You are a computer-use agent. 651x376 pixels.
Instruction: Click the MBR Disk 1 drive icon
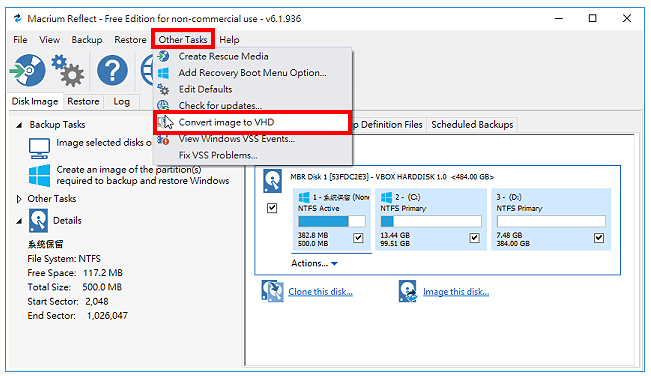[272, 181]
